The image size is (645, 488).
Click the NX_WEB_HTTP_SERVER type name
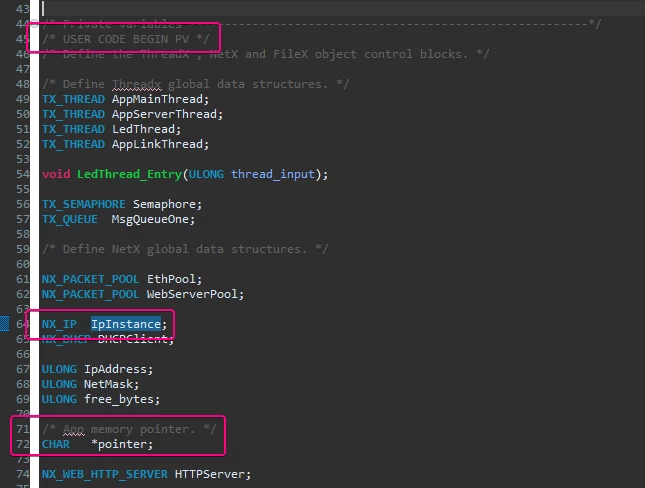104,474
